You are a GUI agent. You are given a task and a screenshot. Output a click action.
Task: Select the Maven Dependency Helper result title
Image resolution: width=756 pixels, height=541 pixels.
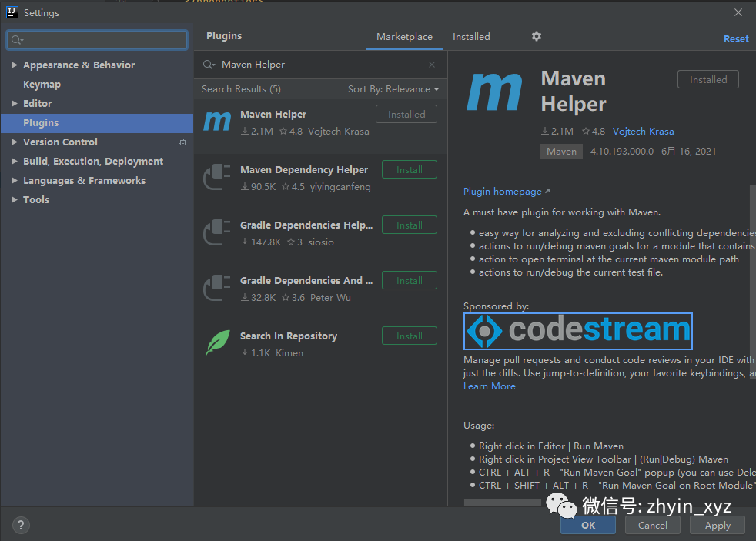tap(304, 170)
